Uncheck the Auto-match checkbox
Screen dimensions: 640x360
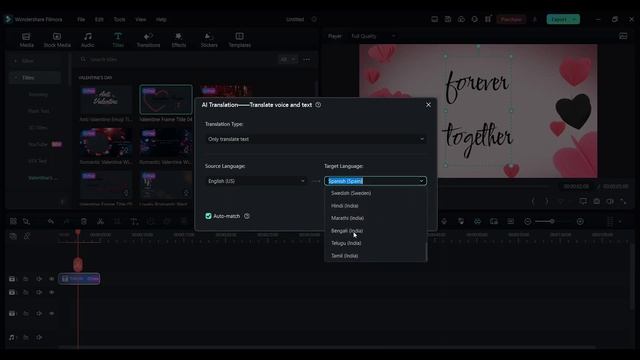[208, 216]
